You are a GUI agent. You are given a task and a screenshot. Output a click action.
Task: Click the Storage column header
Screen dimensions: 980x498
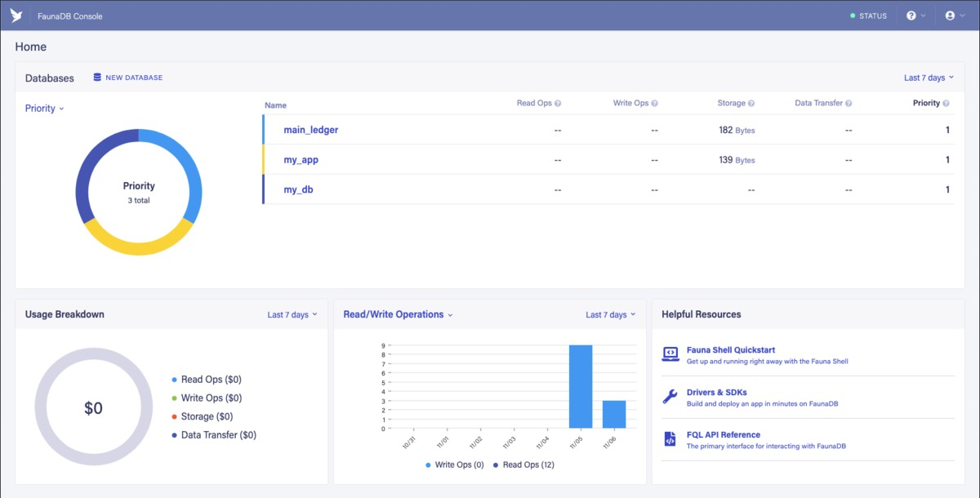pos(731,104)
